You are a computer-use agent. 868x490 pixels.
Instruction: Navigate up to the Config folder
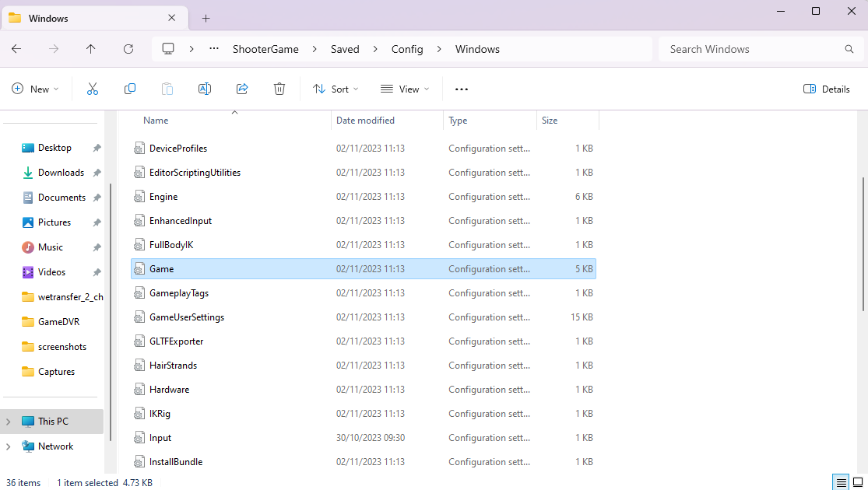[90, 49]
